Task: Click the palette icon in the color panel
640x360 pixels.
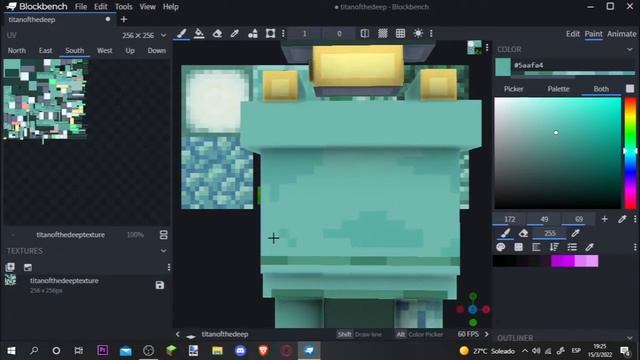Action: point(501,247)
